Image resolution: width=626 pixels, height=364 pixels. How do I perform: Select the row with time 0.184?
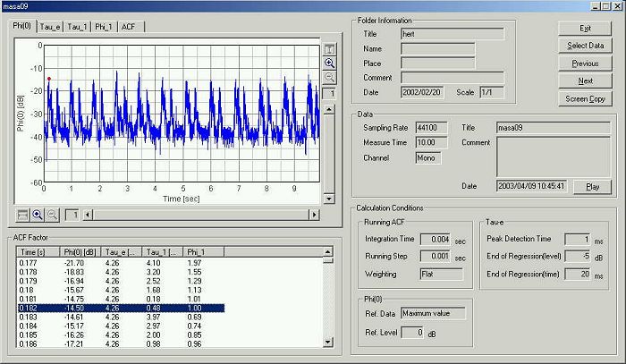[x=121, y=326]
